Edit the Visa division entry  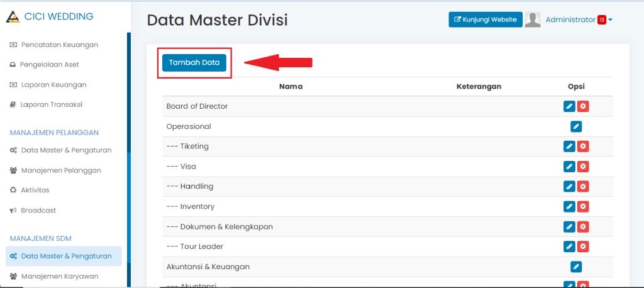569,167
